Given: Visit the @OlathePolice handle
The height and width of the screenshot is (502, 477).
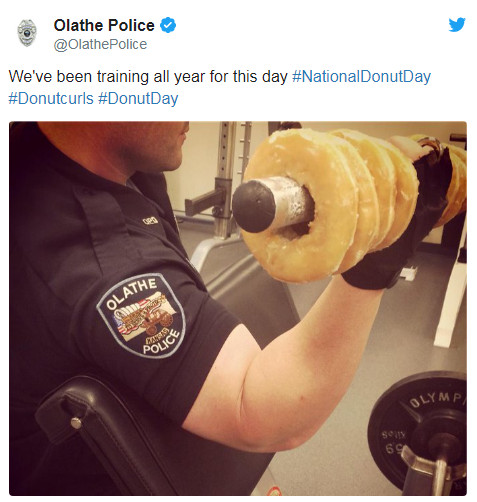Looking at the screenshot, I should coord(100,44).
